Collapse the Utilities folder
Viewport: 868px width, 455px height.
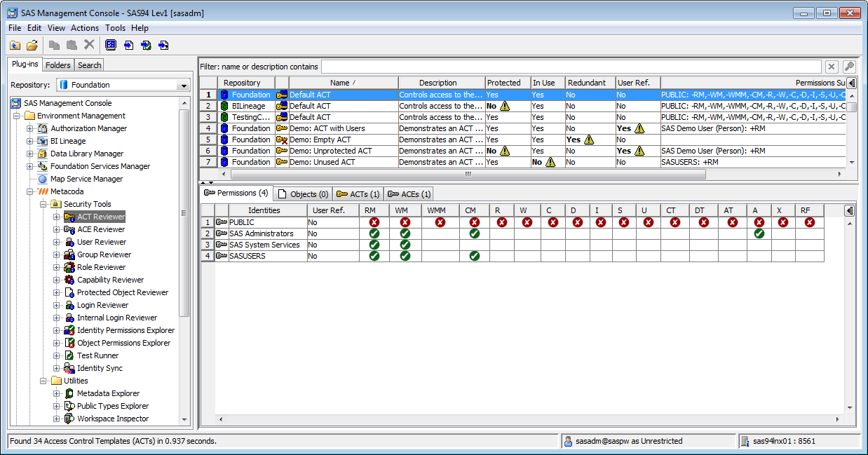point(43,381)
